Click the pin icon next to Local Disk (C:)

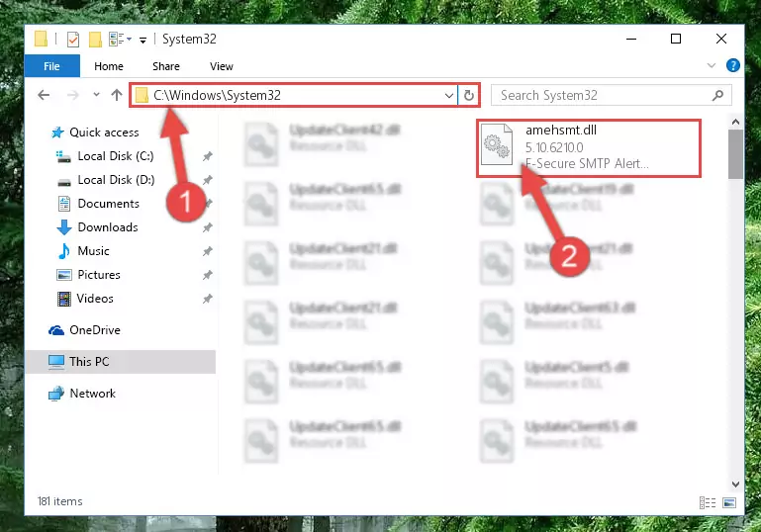pyautogui.click(x=207, y=156)
